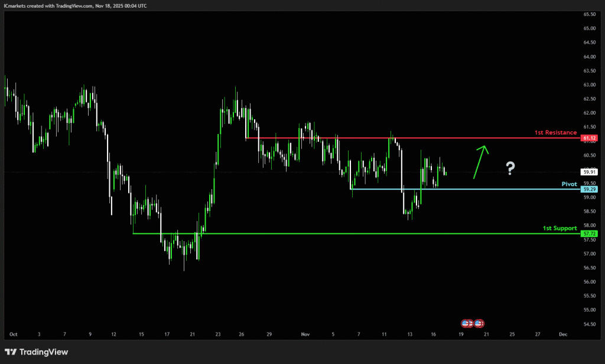The image size is (605, 364).
Task: Click the rightmost US flag economic event icon
Action: (x=479, y=323)
